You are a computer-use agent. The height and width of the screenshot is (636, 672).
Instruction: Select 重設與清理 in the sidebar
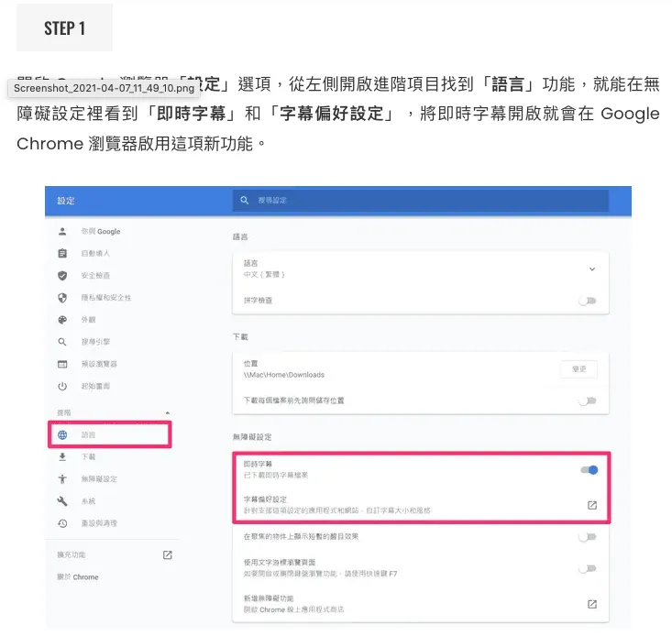[x=99, y=523]
